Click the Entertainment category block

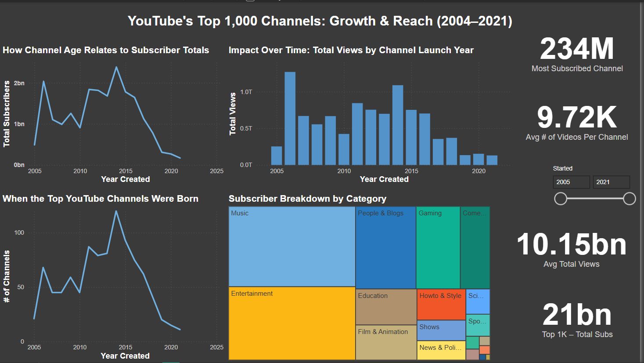pyautogui.click(x=291, y=323)
